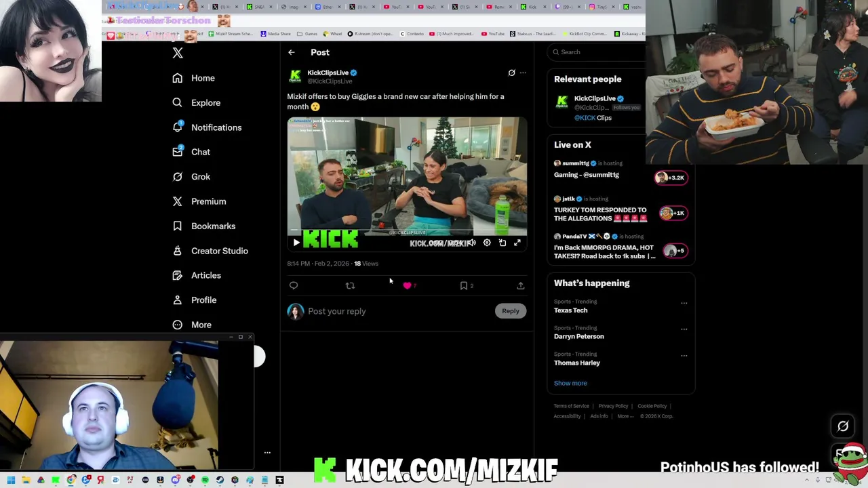
Task: Open summit1g live broadcast
Action: tap(620, 169)
